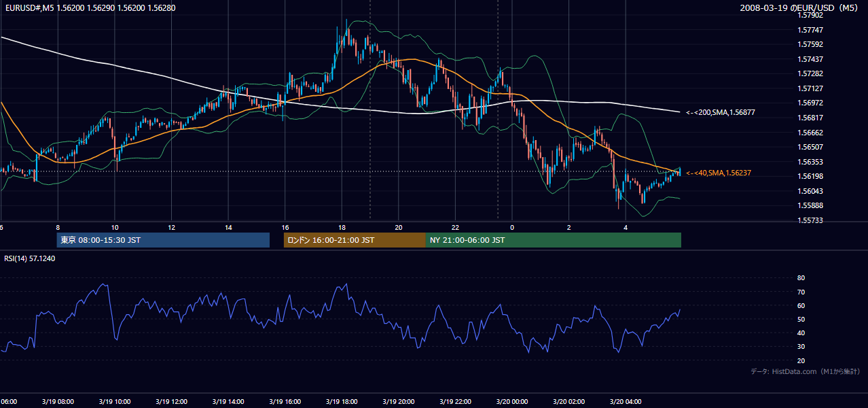The width and height of the screenshot is (868, 408).
Task: Click the 3/19 08:00 time label
Action: [x=57, y=401]
